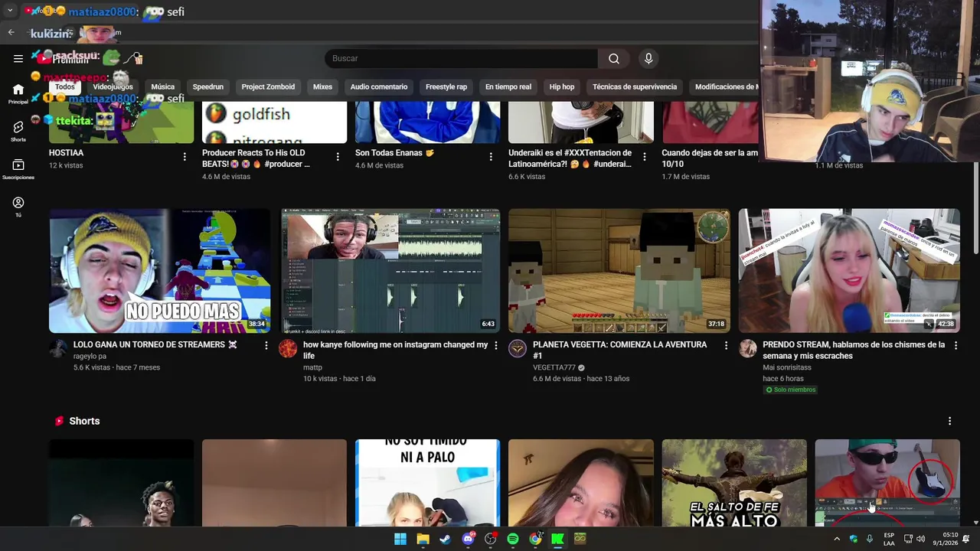980x551 pixels.
Task: Open options for how kanye following video
Action: (x=496, y=346)
